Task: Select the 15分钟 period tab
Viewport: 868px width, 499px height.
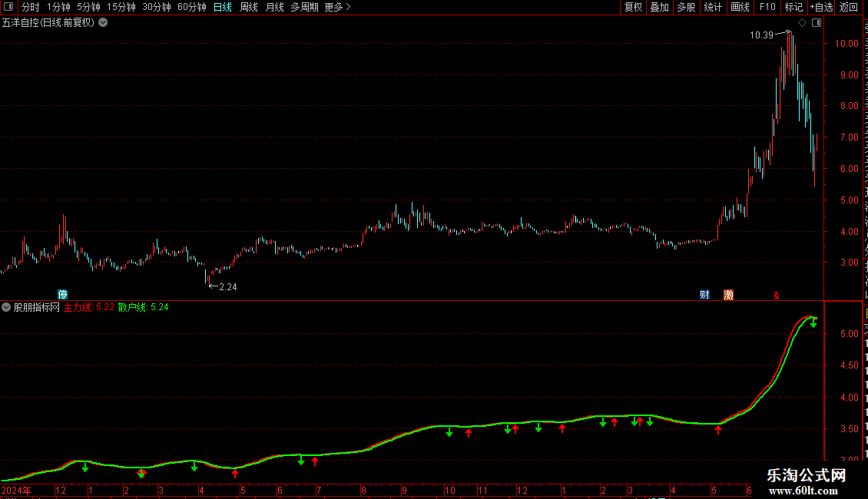Action: pos(121,7)
